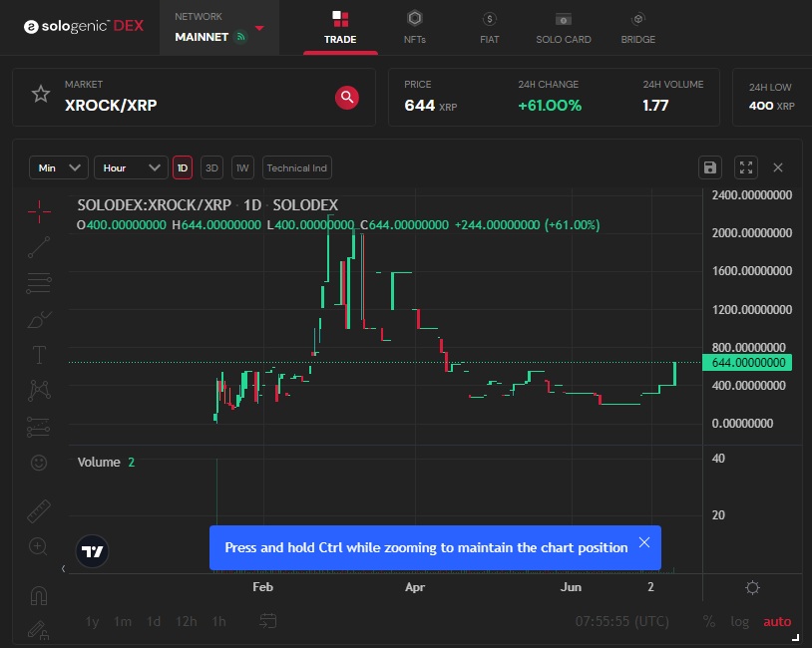Collapse the drawing toolbar with the arrow
The height and width of the screenshot is (648, 812).
click(x=63, y=569)
